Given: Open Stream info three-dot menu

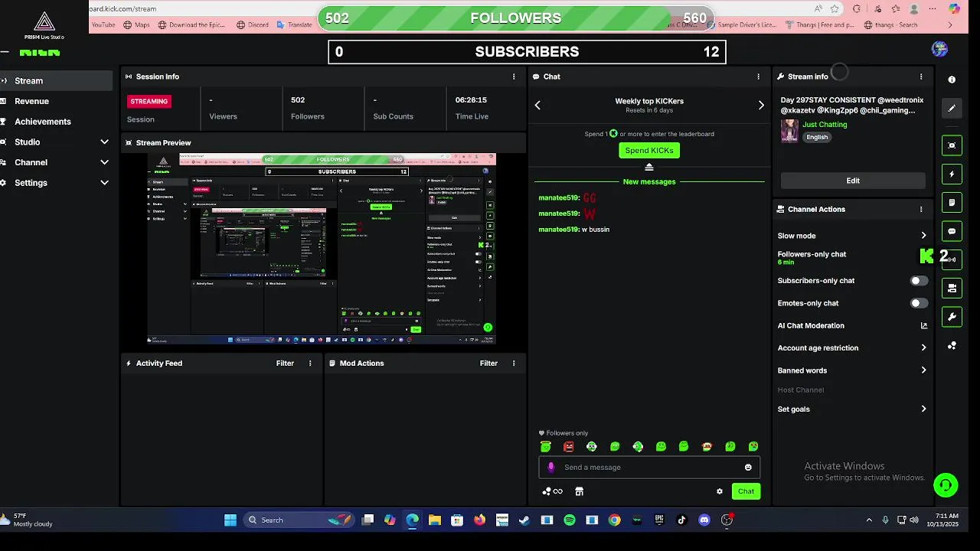Looking at the screenshot, I should 921,77.
